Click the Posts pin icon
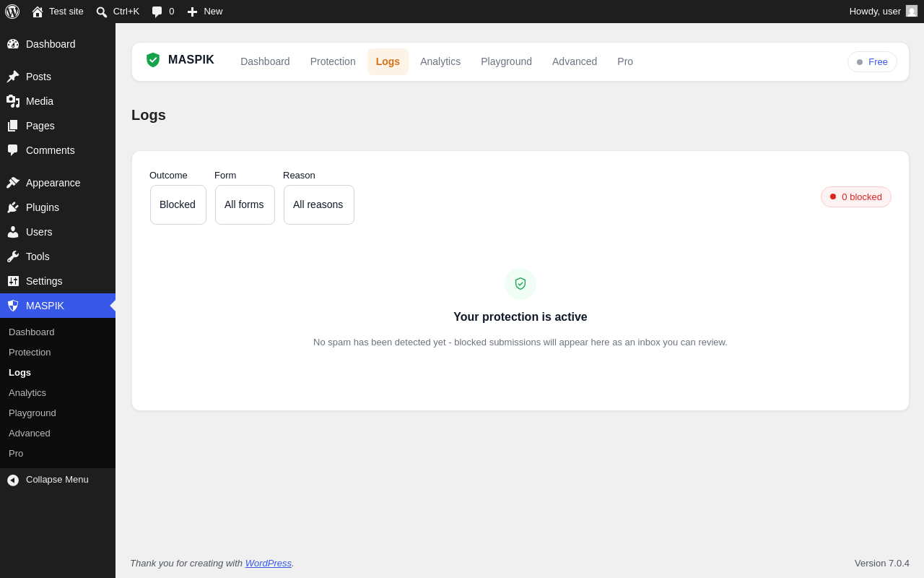 [x=13, y=77]
